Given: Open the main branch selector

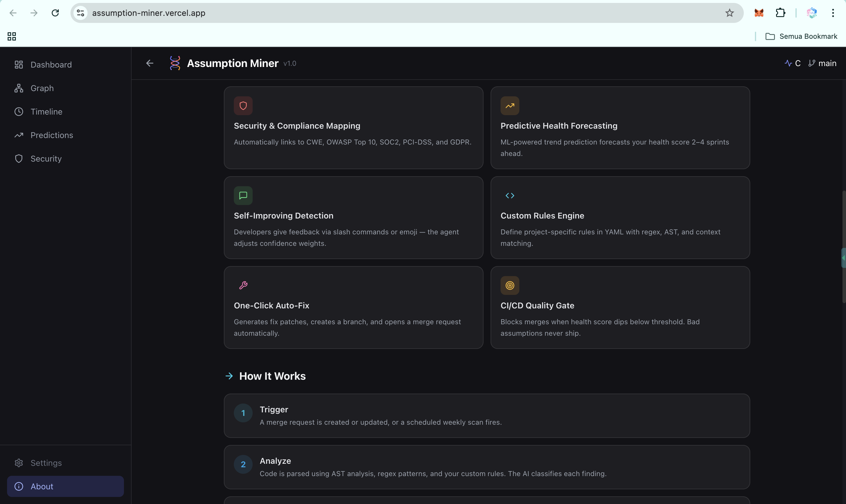Looking at the screenshot, I should pyautogui.click(x=822, y=63).
